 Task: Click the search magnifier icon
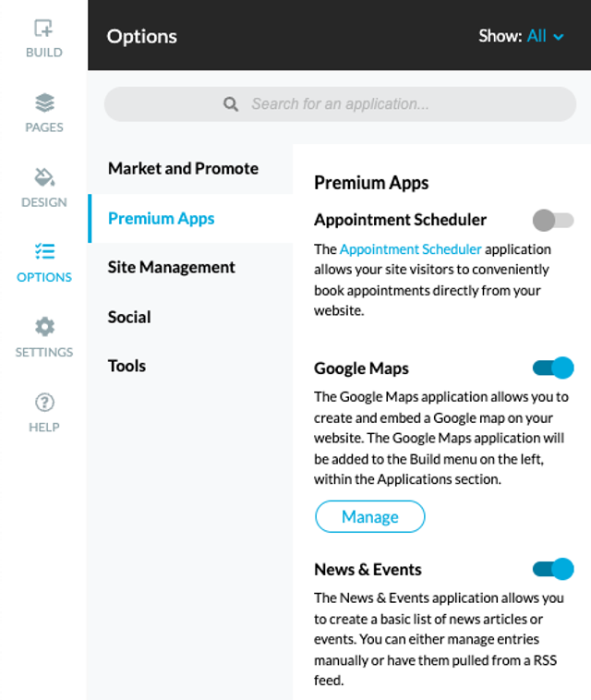point(231,104)
